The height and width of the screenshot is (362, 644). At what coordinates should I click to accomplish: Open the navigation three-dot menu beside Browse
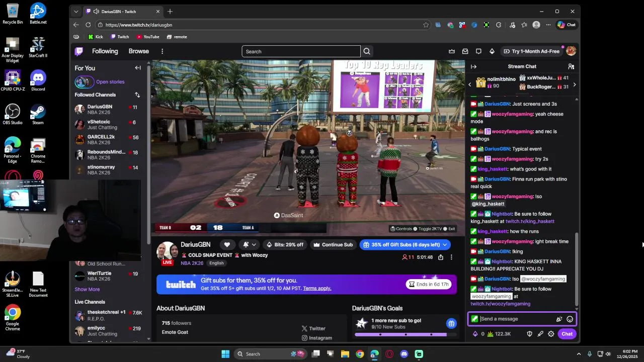pyautogui.click(x=162, y=51)
